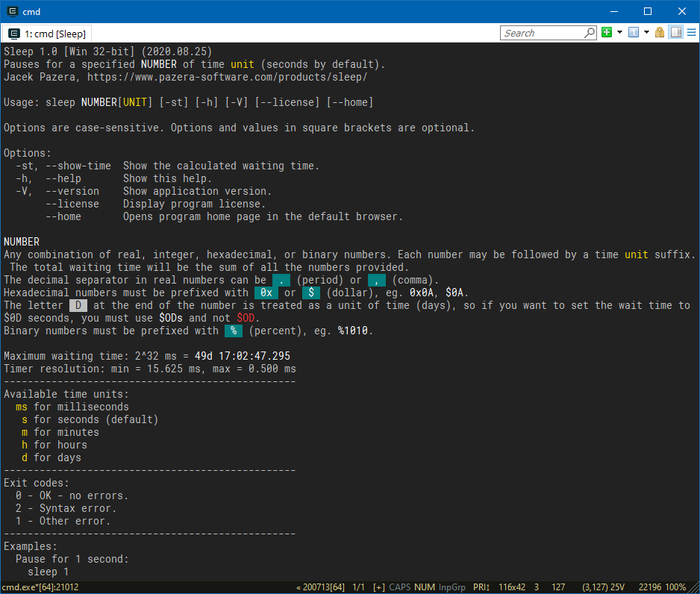
Task: Click the 100% zoom status indicator
Action: pyautogui.click(x=675, y=587)
